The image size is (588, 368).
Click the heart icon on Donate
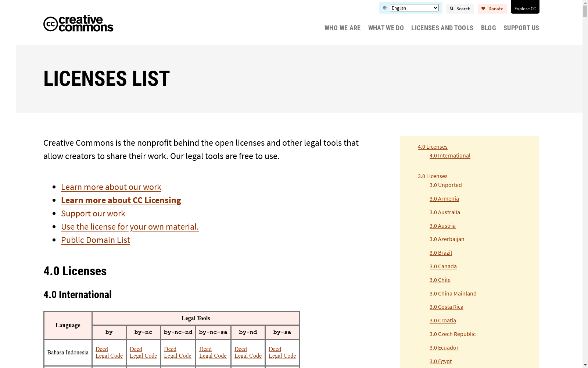coord(483,8)
